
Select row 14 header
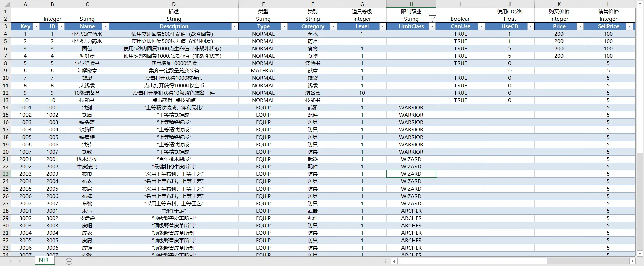pyautogui.click(x=6, y=108)
